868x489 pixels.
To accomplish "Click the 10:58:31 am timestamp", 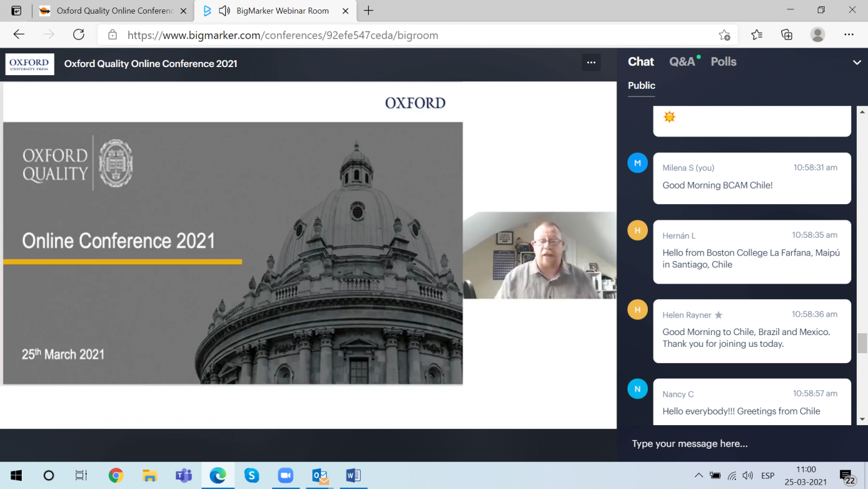I will 815,168.
